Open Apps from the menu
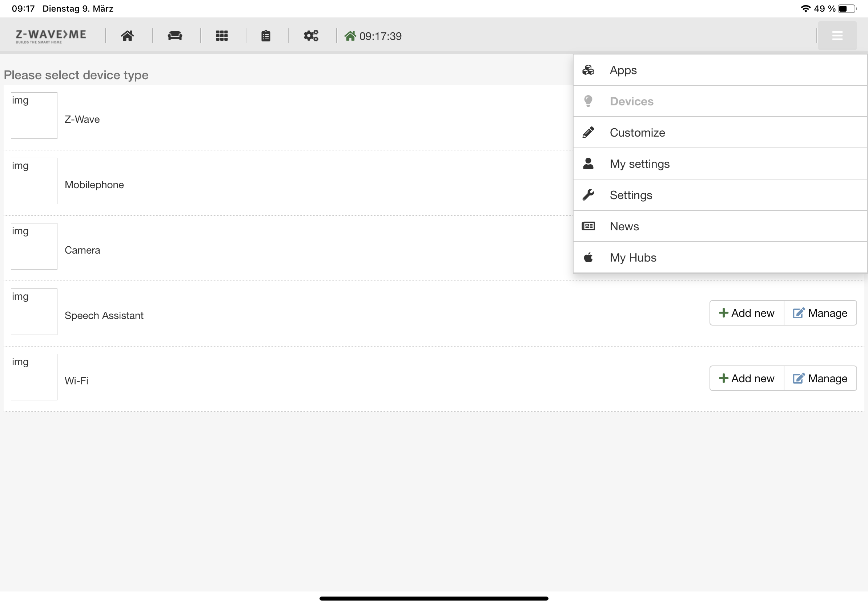This screenshot has height=606, width=868. click(x=623, y=70)
